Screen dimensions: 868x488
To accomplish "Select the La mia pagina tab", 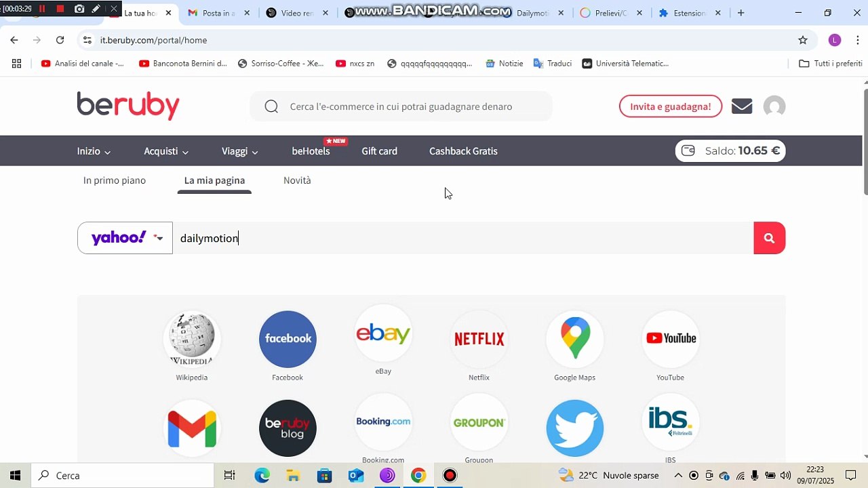I will 214,180.
